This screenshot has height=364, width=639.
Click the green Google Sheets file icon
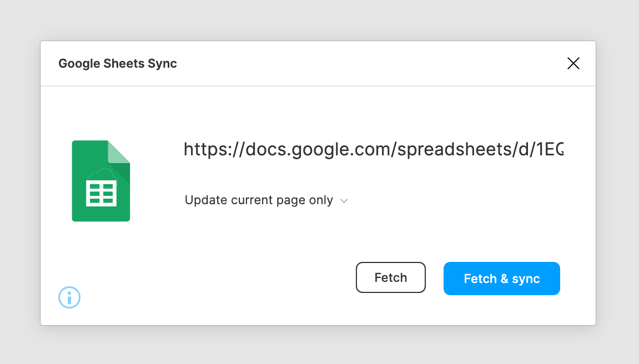tap(101, 181)
